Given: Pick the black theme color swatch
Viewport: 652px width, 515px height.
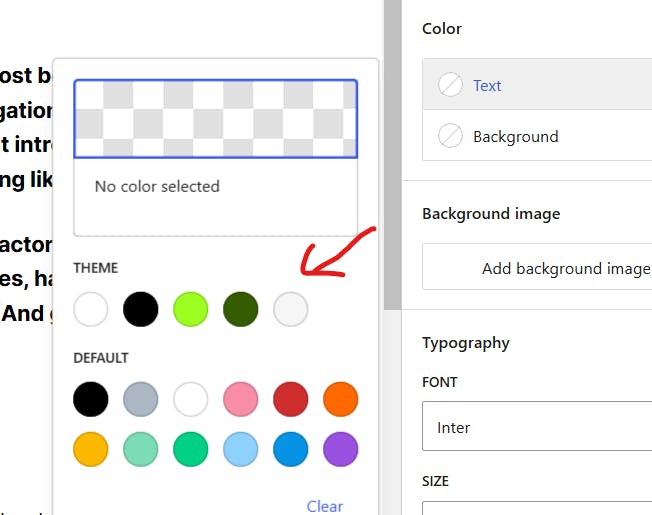Looking at the screenshot, I should pyautogui.click(x=141, y=309).
